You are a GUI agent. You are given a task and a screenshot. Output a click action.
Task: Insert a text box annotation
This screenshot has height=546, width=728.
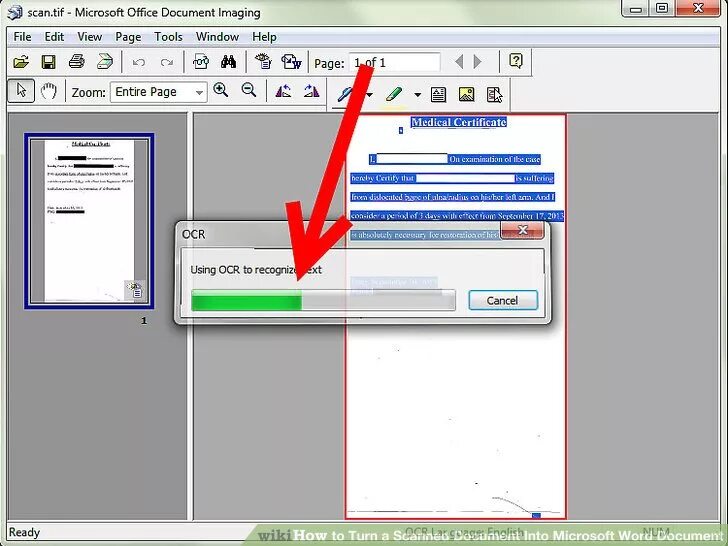[x=438, y=94]
